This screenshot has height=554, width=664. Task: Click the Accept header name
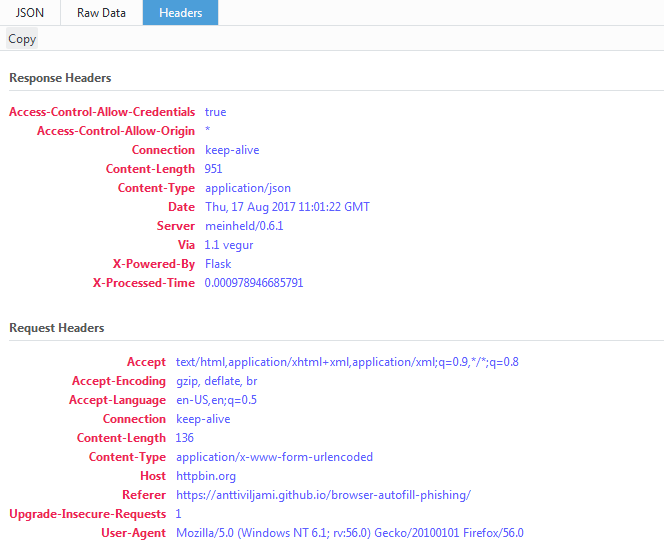pyautogui.click(x=147, y=362)
